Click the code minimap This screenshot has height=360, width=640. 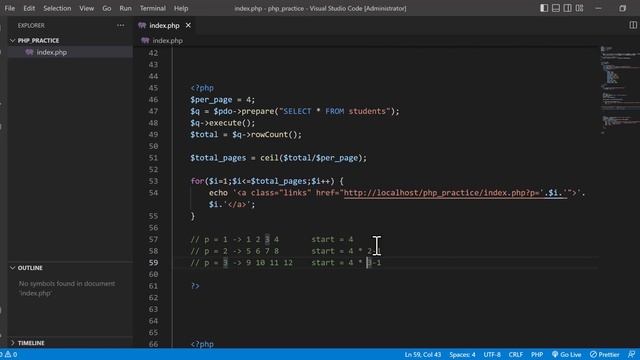(619, 90)
